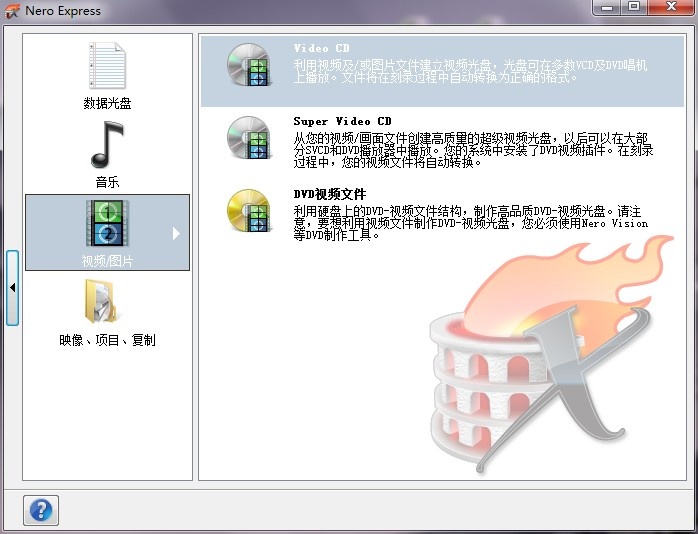Select the 数据光盘 document icon
698x534 pixels.
107,65
